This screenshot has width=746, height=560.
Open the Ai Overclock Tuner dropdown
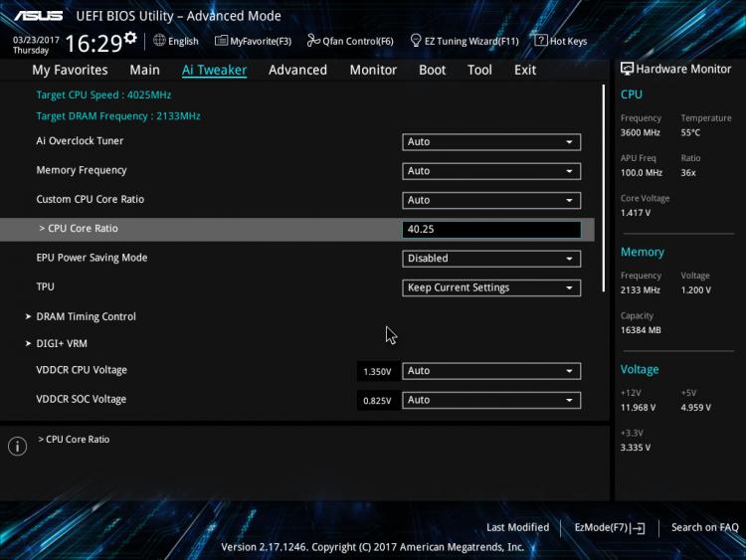pyautogui.click(x=491, y=142)
